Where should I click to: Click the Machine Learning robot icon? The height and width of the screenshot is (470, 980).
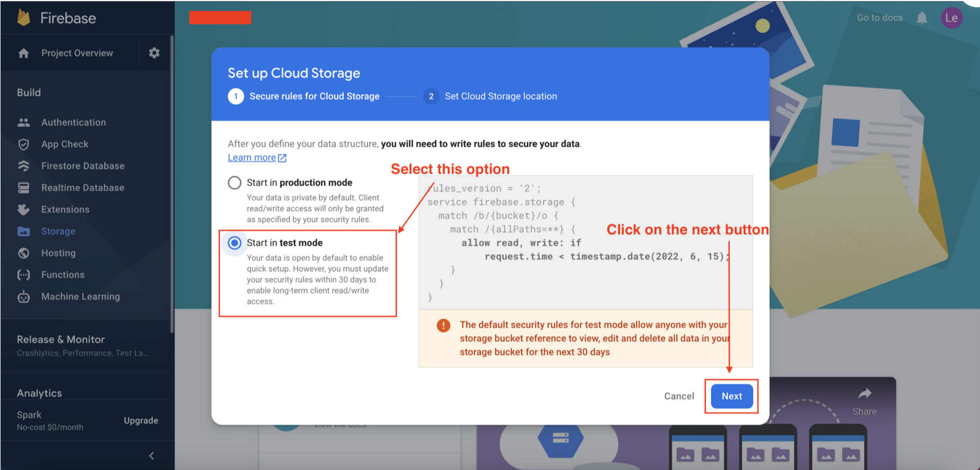(23, 297)
